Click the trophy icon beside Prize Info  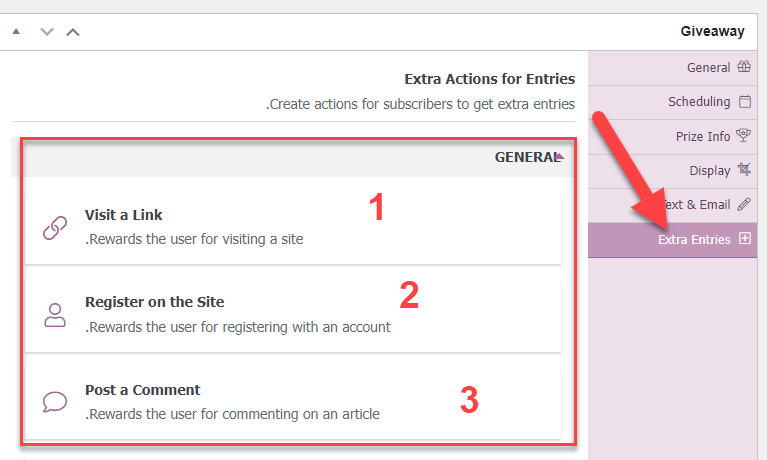pos(744,136)
